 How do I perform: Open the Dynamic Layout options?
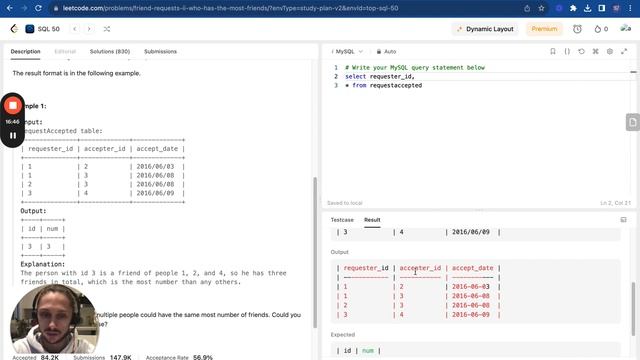pos(485,29)
